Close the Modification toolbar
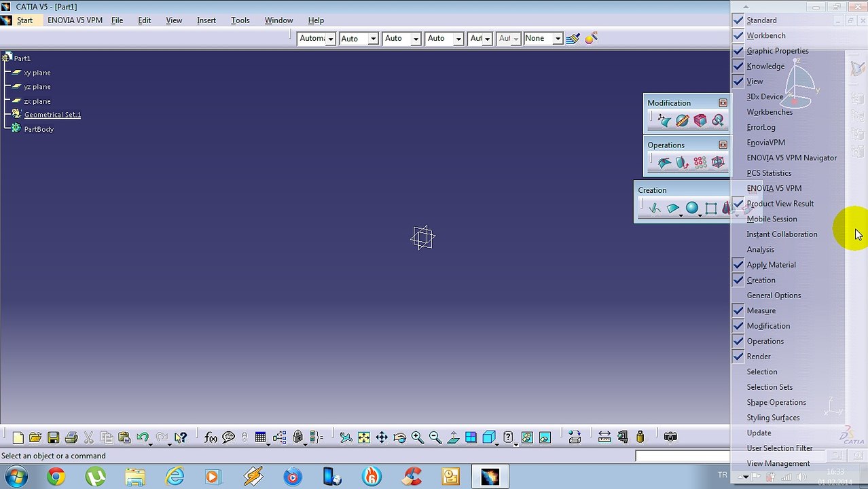 (723, 103)
